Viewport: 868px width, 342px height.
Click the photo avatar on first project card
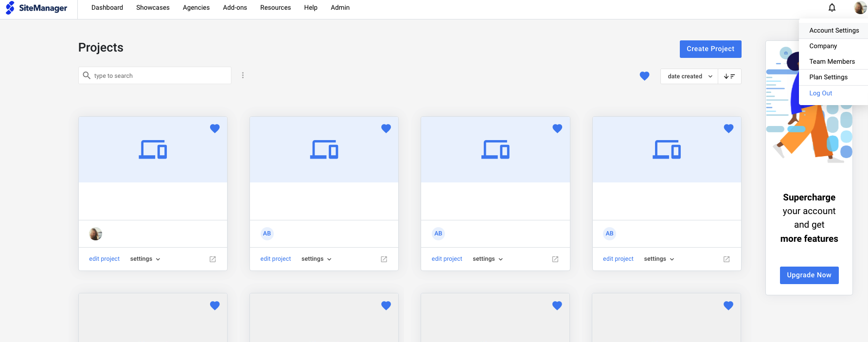[96, 234]
